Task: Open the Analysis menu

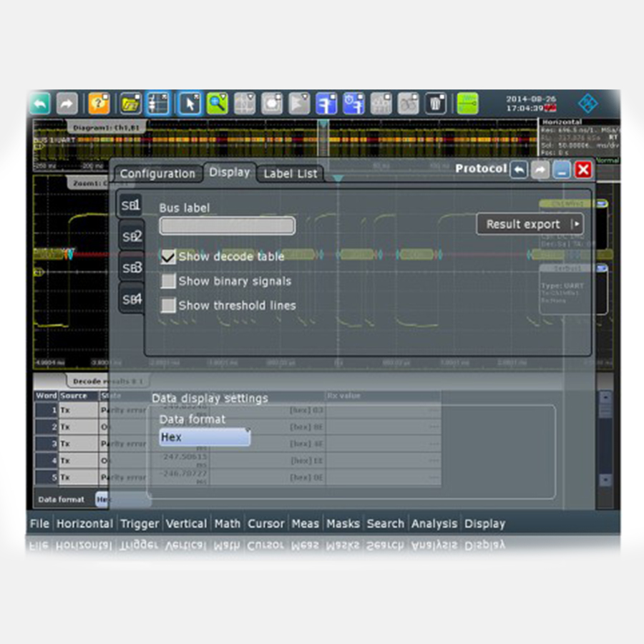Action: (434, 524)
